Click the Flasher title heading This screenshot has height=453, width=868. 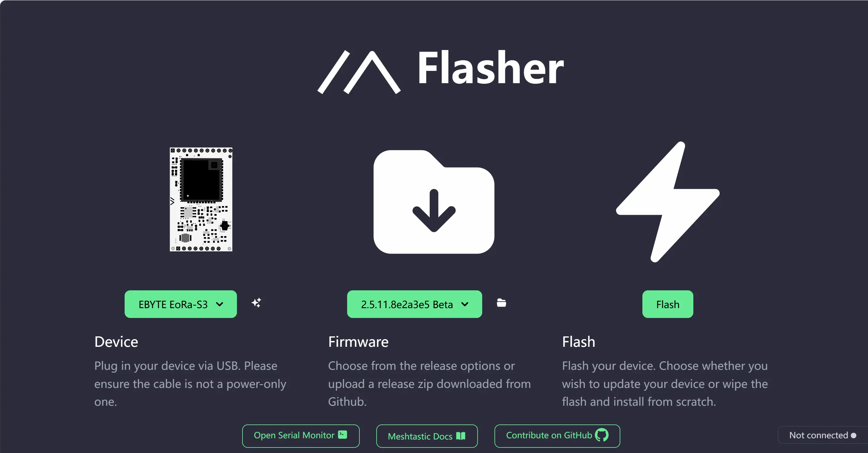pos(490,68)
